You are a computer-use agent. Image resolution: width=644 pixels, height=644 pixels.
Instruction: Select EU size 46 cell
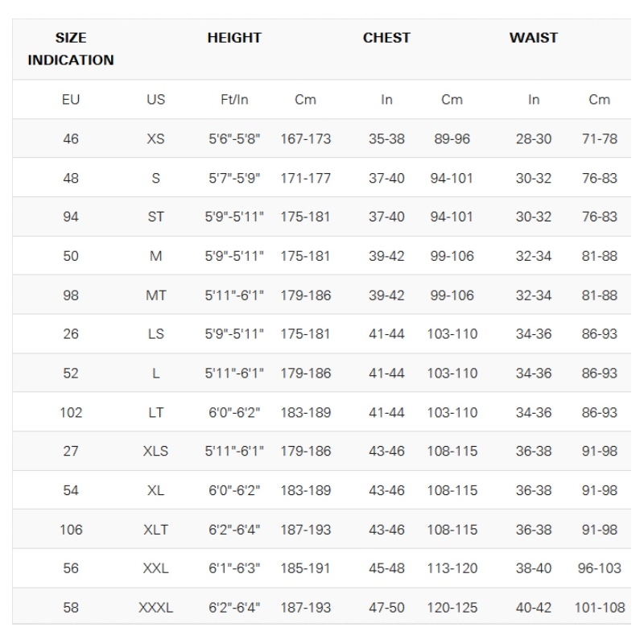click(71, 138)
